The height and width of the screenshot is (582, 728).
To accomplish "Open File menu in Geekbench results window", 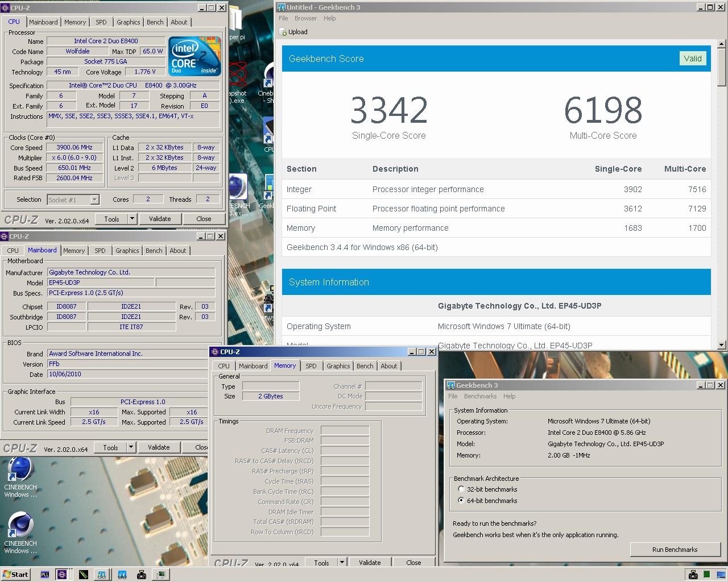I will 283,18.
